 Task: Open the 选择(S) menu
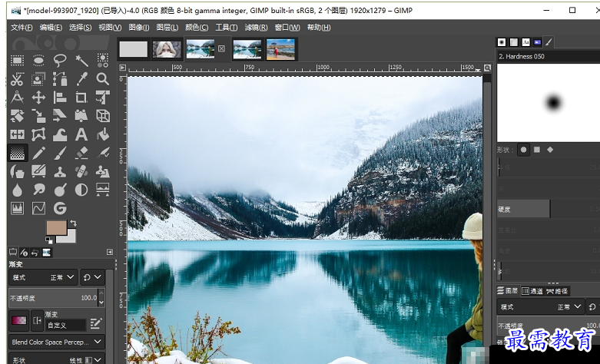[81, 28]
